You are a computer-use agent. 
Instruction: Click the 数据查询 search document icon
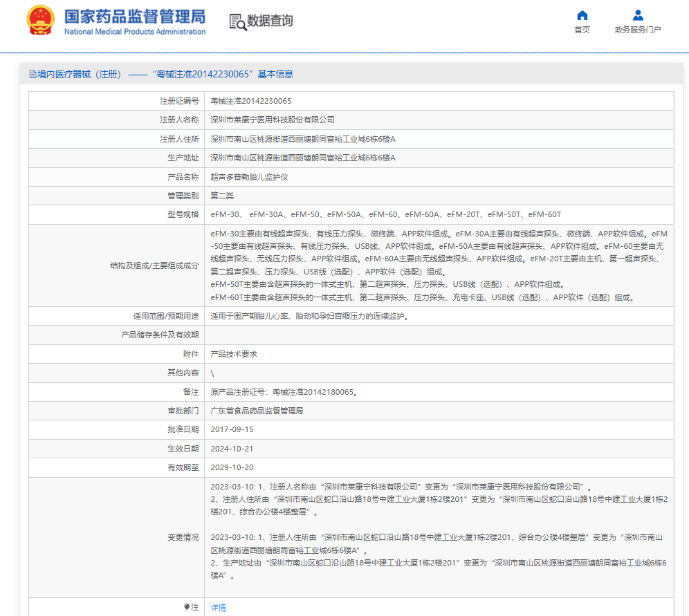coord(238,22)
